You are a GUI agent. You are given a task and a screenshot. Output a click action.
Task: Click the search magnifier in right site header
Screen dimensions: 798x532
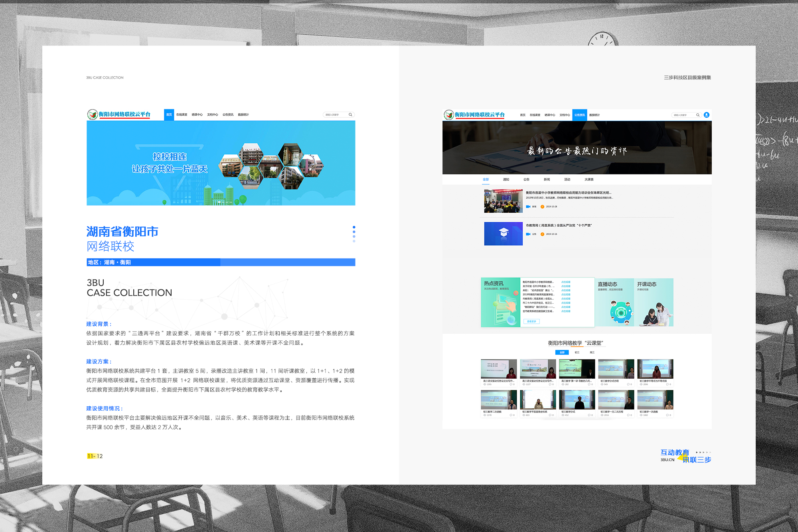point(698,115)
